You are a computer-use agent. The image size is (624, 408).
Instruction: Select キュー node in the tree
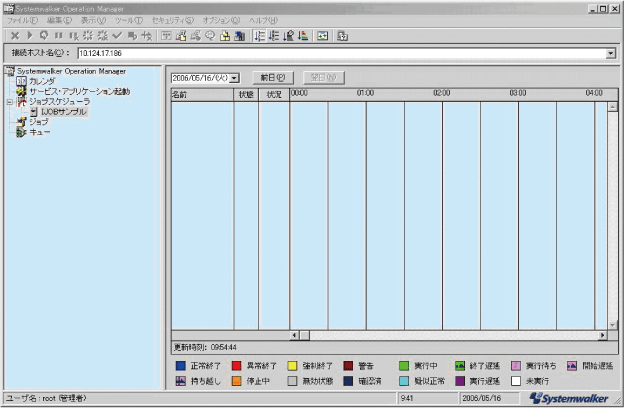pos(40,132)
